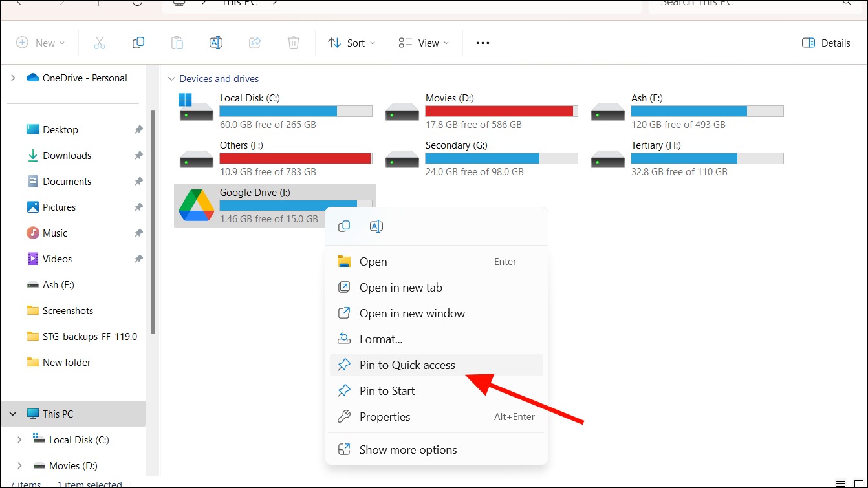This screenshot has width=868, height=488.
Task: Click the 17.8 GB free of 586 GB text
Action: [x=473, y=124]
